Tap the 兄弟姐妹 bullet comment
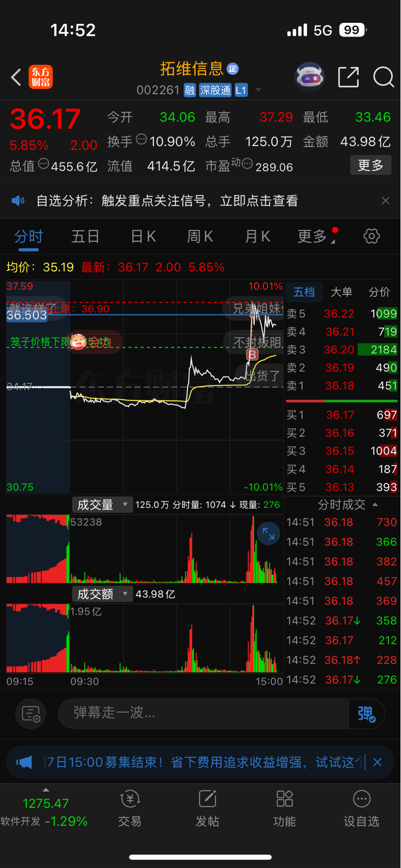Viewport: 401px width, 868px height. pos(254,308)
